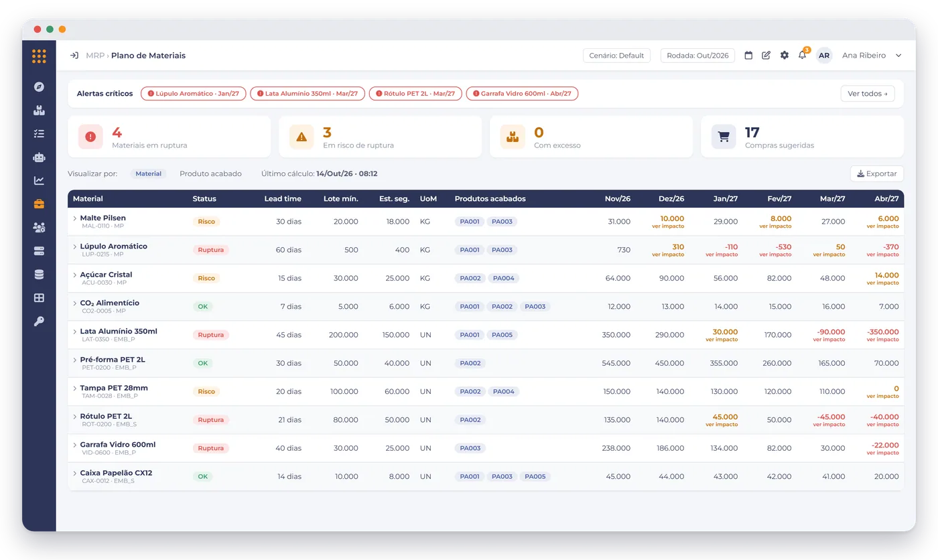Open the Lúpulo Aromático · Jan/27 alert chip
This screenshot has width=938, height=560.
[x=194, y=94]
